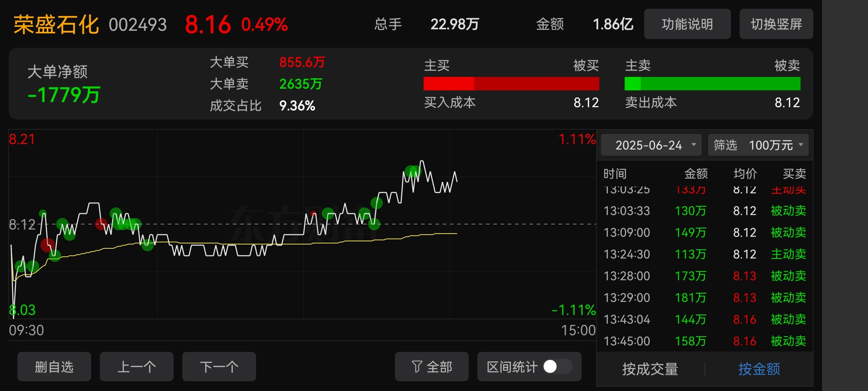Image resolution: width=868 pixels, height=391 pixels.
Task: Switch to 按金额 tab
Action: coord(759,369)
